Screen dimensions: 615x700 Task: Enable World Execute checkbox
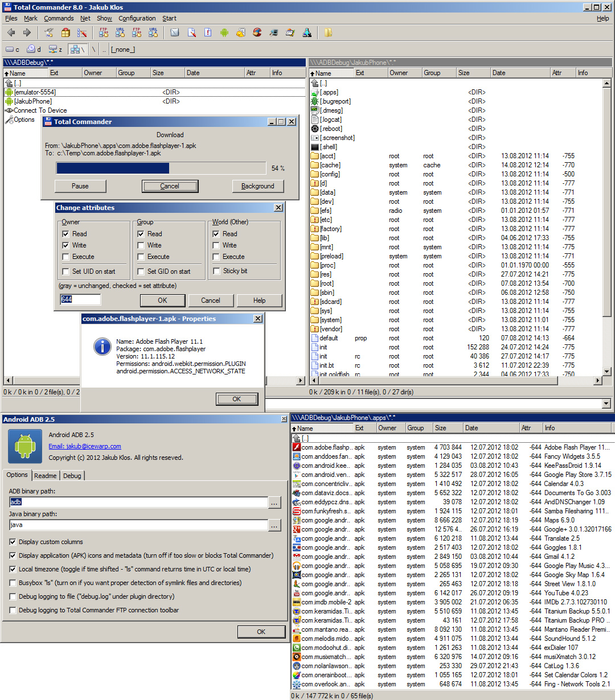(x=216, y=257)
